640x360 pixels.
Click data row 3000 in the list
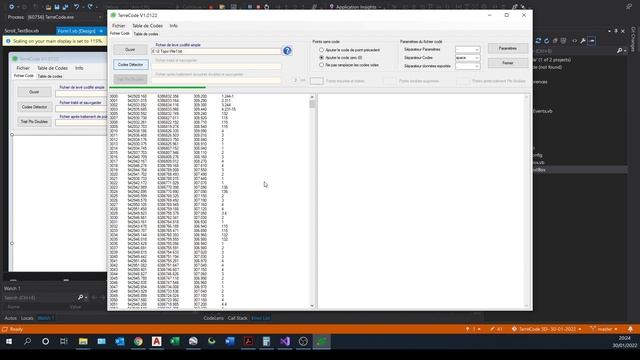click(171, 96)
